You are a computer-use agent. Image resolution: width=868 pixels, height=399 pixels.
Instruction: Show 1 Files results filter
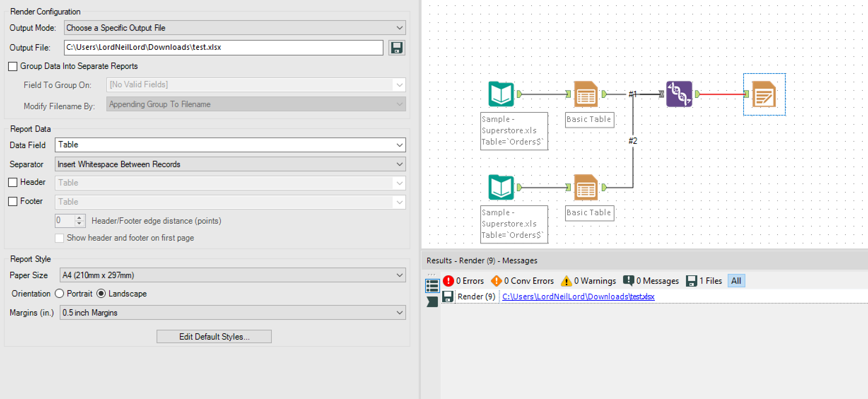tap(704, 281)
